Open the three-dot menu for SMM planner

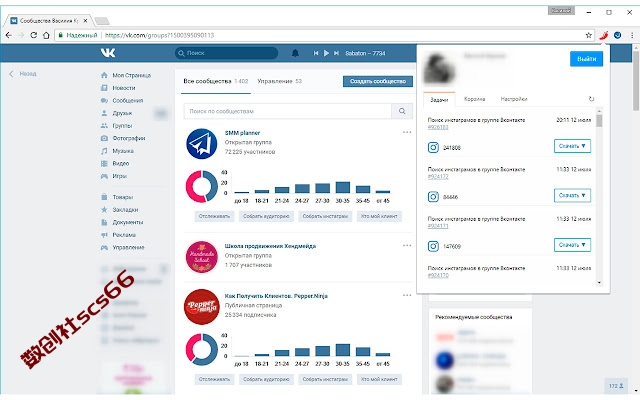(x=407, y=132)
